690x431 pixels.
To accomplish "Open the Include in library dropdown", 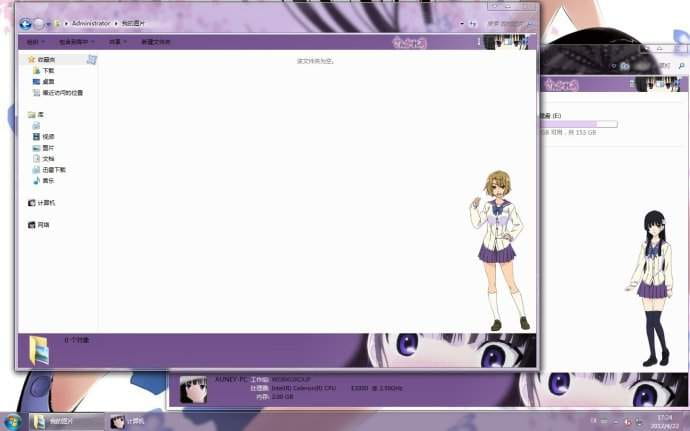I will point(77,42).
